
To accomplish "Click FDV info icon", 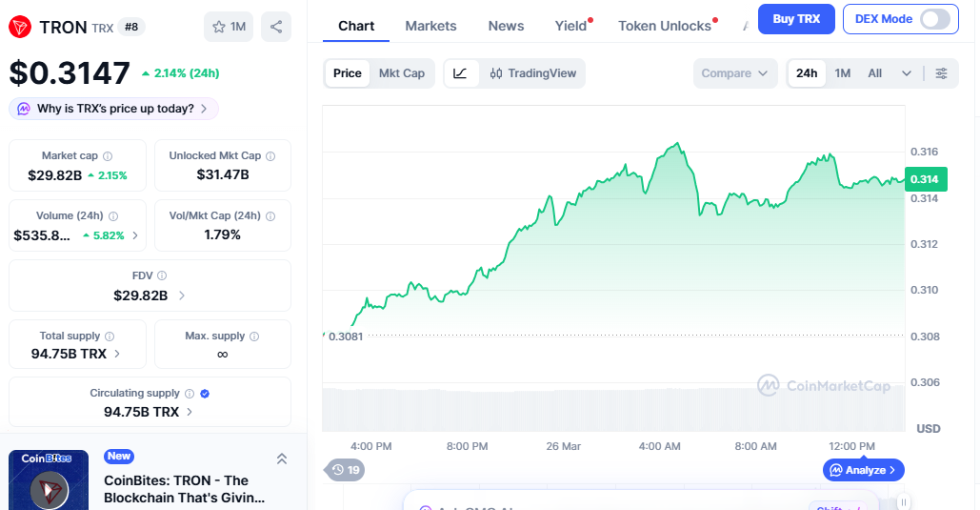I will [162, 275].
